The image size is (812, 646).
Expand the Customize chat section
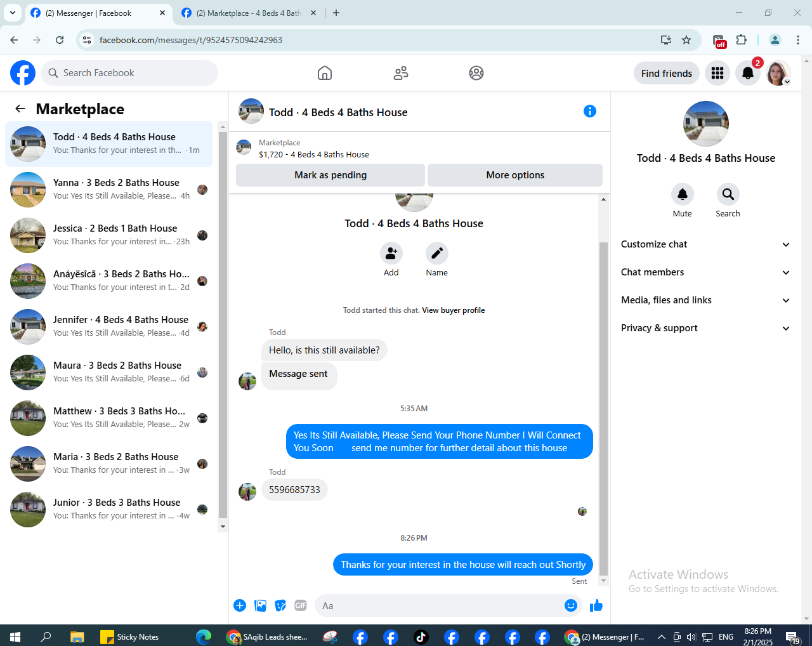(705, 244)
